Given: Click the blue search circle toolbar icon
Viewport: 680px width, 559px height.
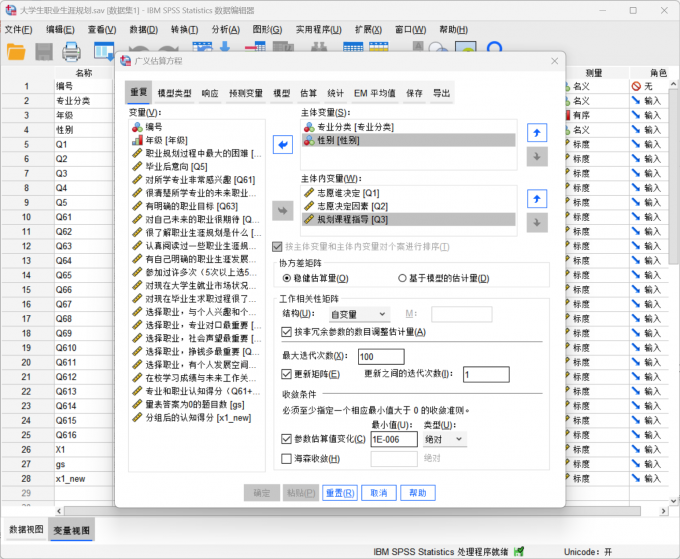Looking at the screenshot, I should [x=494, y=47].
